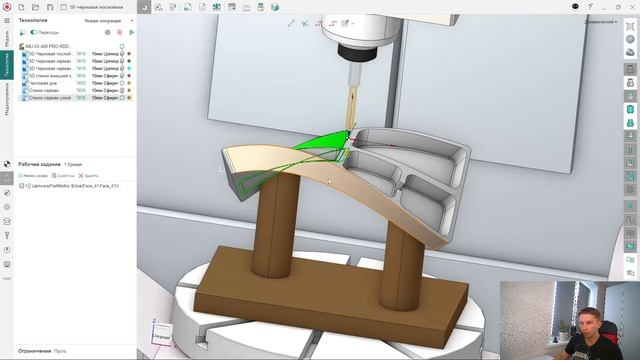Viewport: 640px width, 360px height.
Task: Click the orientation view cube
Action: pos(162,333)
